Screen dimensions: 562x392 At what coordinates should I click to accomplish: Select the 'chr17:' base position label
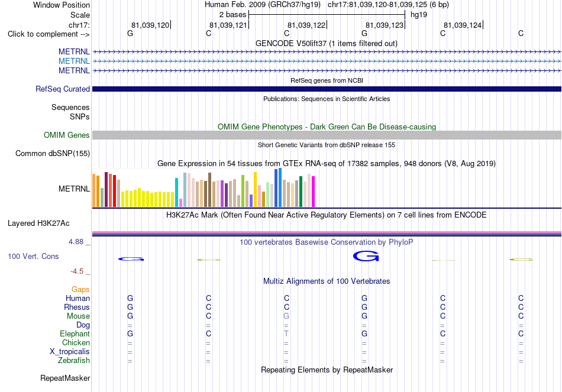(x=79, y=25)
